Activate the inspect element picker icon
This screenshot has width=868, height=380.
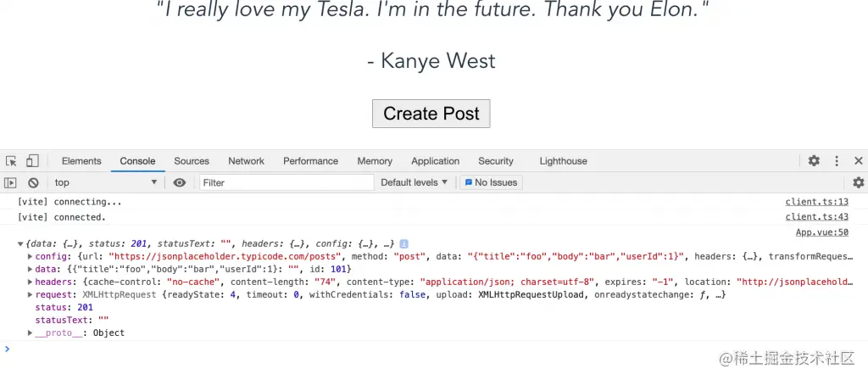(11, 161)
